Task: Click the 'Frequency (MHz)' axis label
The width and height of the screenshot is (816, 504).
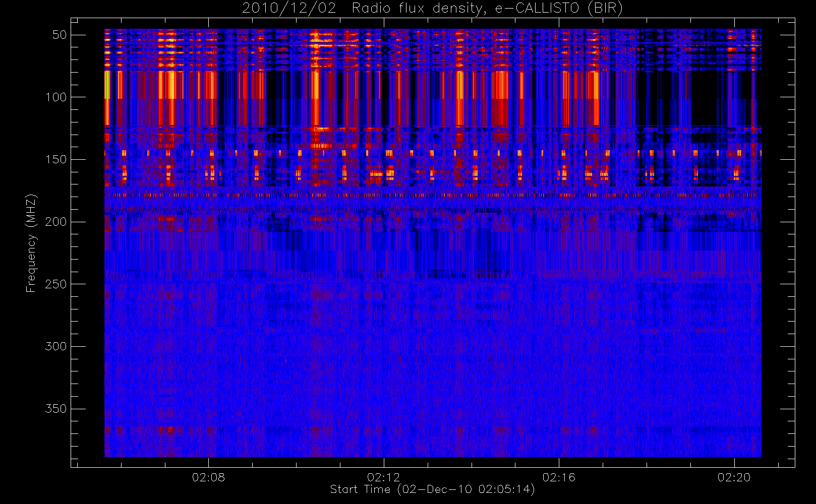Action: tap(31, 243)
